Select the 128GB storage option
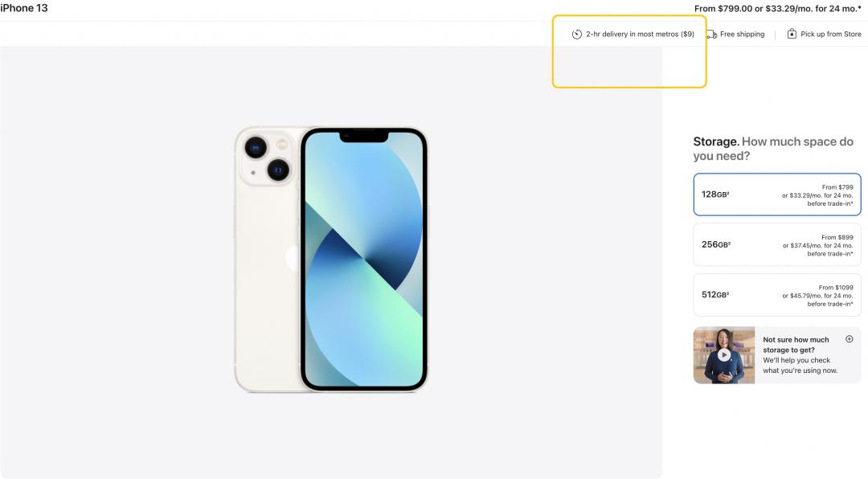 (x=777, y=194)
